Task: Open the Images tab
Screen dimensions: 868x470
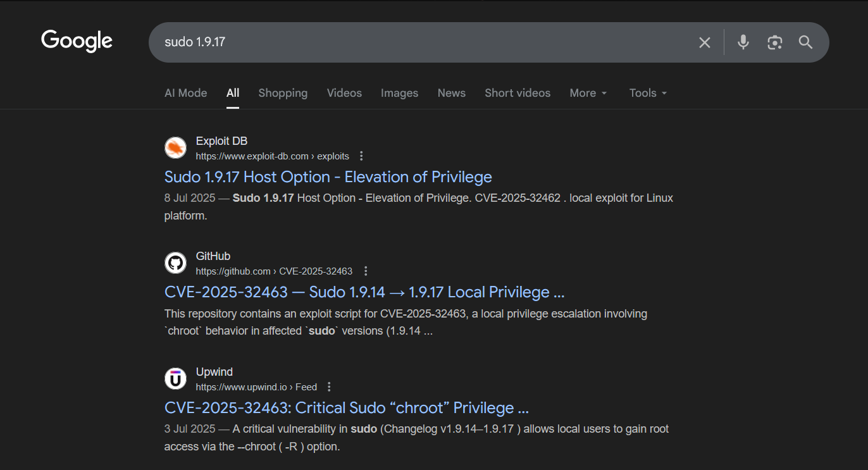Action: tap(399, 93)
